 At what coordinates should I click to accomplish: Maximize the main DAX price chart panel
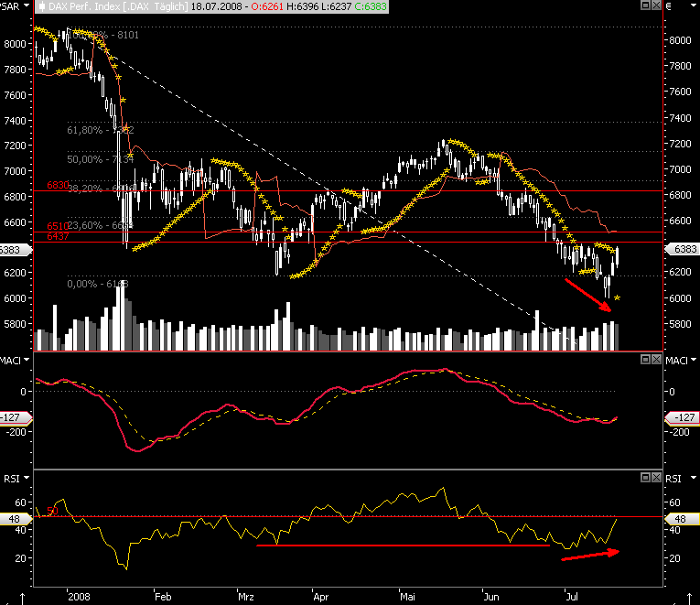(x=645, y=5)
